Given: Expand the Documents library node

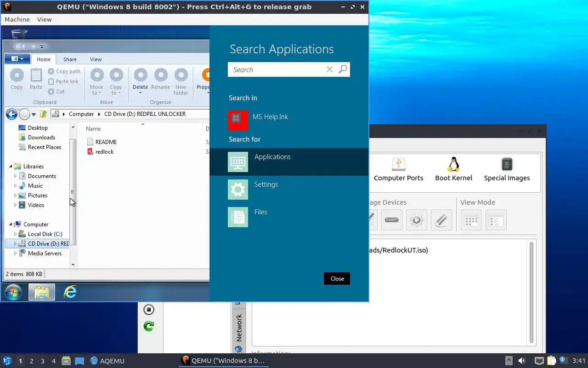Looking at the screenshot, I should (x=15, y=176).
